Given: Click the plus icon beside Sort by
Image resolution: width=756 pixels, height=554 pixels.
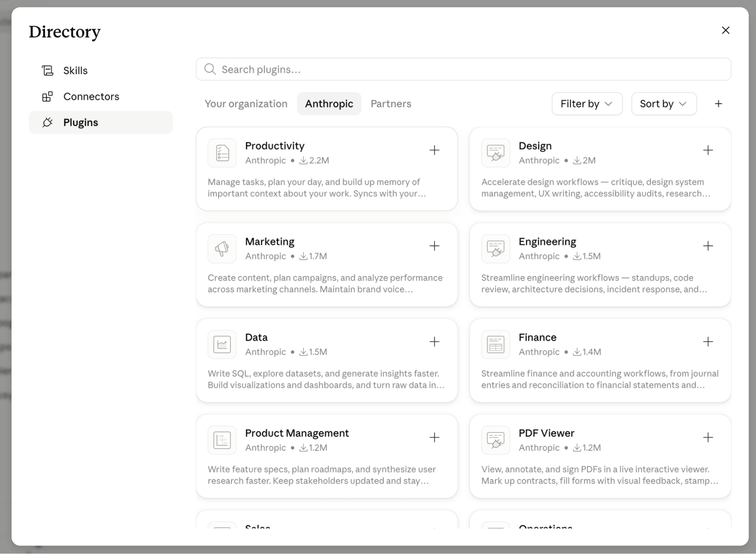Looking at the screenshot, I should coord(719,104).
